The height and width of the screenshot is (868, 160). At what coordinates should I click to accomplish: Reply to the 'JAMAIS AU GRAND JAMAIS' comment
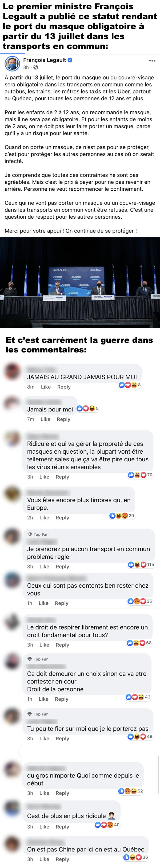coord(64,387)
